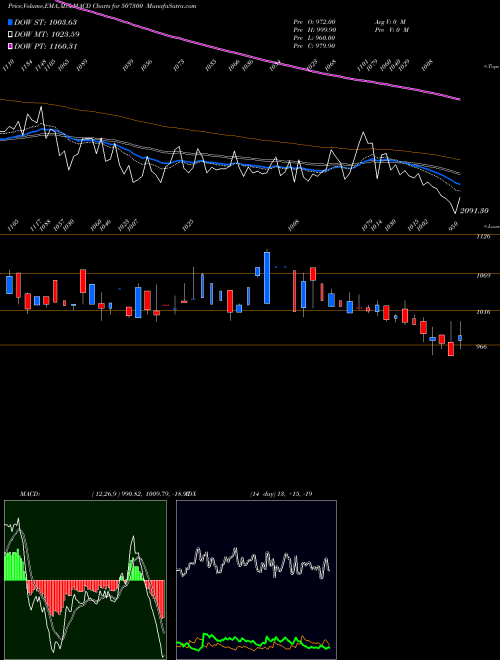
Task: Click the lowest red candlestick near 966
Action: (451, 349)
